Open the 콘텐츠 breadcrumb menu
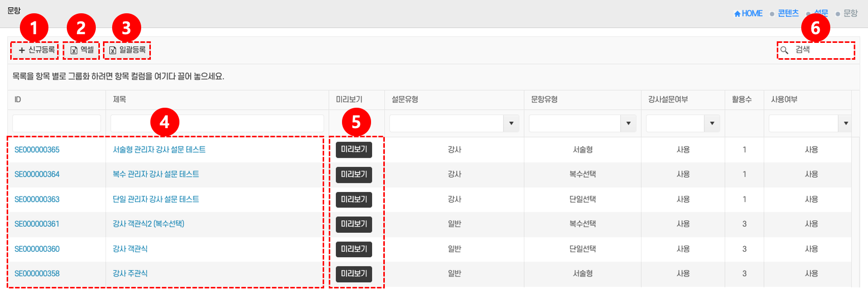The height and width of the screenshot is (292, 868). point(788,13)
